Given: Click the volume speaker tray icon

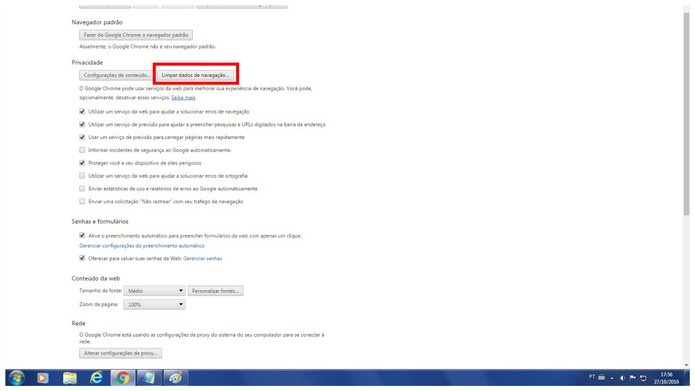Looking at the screenshot, I should tap(622, 378).
